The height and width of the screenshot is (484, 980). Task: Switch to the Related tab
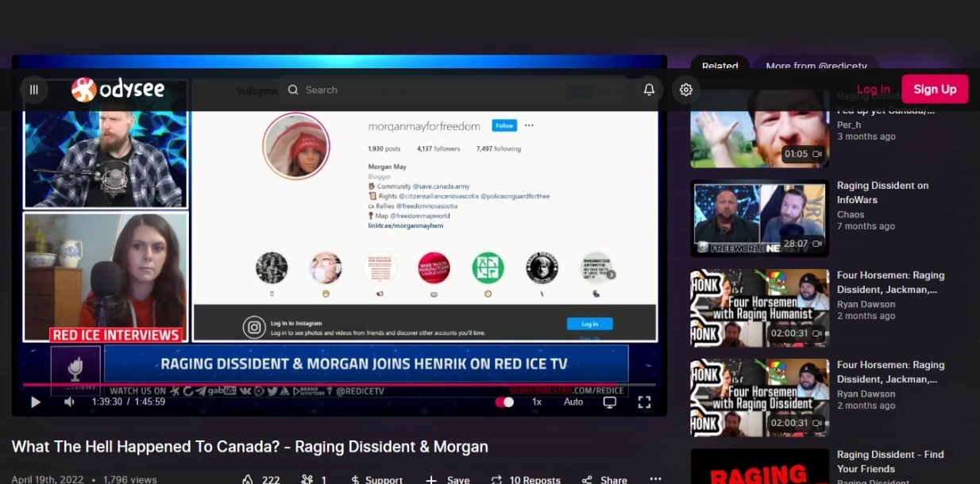(720, 66)
